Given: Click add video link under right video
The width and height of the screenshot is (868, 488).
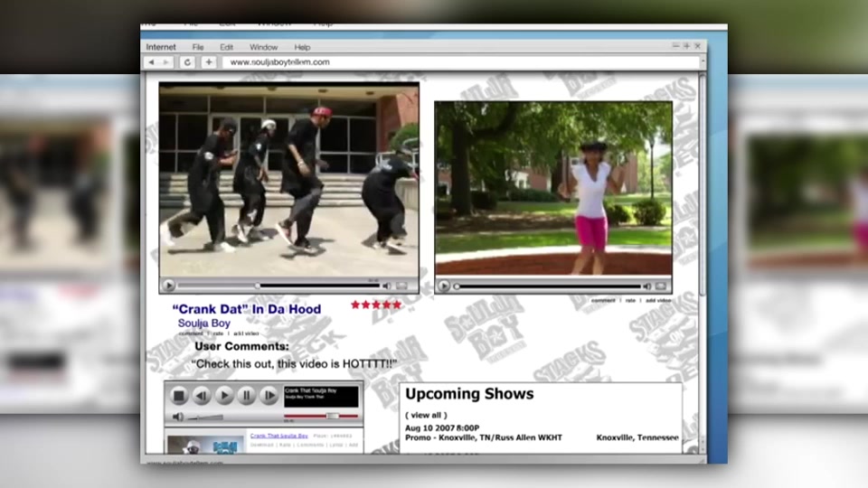Looking at the screenshot, I should pyautogui.click(x=658, y=300).
